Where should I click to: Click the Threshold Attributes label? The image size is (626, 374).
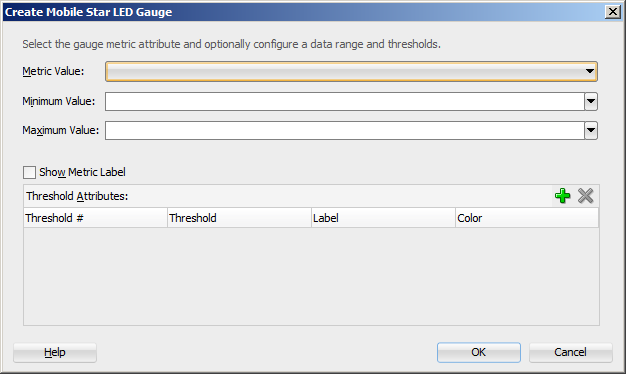[x=77, y=196]
